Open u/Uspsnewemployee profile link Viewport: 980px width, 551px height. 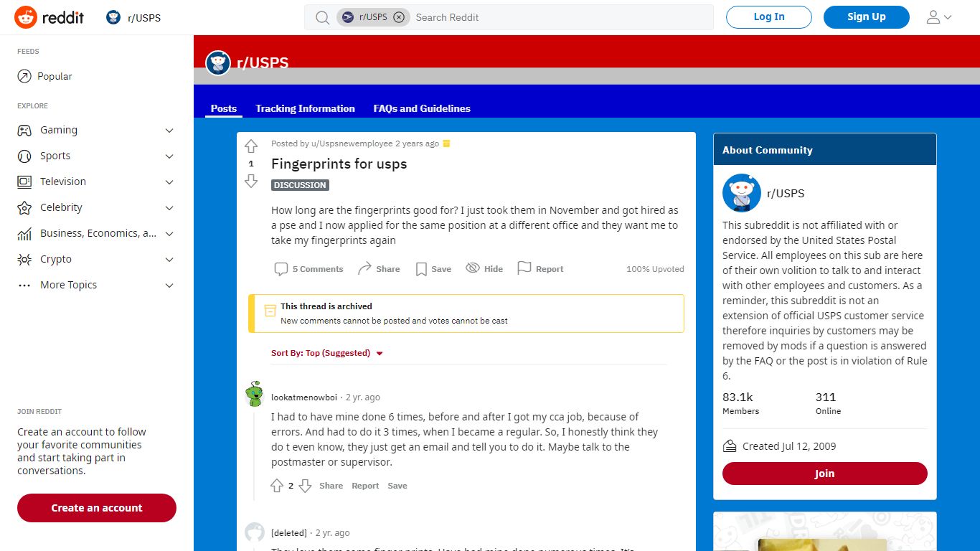pos(352,143)
